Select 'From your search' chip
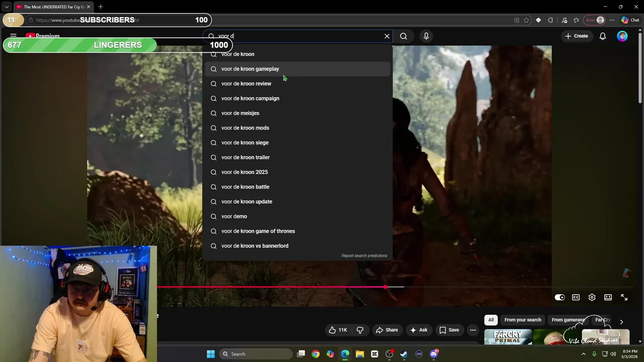 click(x=523, y=320)
